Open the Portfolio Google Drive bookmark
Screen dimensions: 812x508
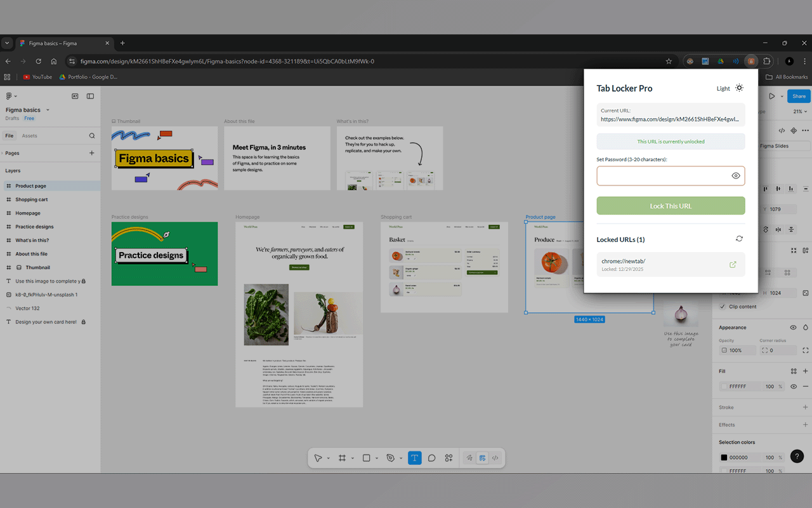click(x=88, y=77)
